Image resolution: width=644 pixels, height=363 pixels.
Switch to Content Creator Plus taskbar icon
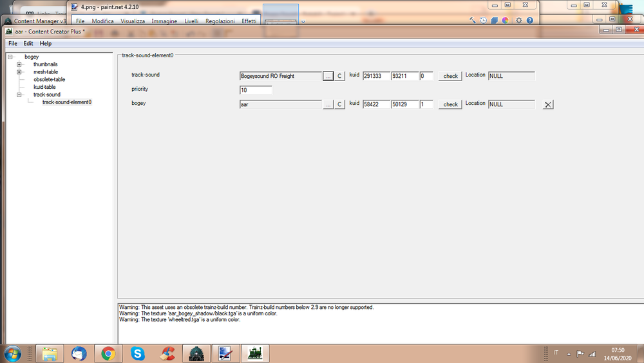tap(255, 353)
